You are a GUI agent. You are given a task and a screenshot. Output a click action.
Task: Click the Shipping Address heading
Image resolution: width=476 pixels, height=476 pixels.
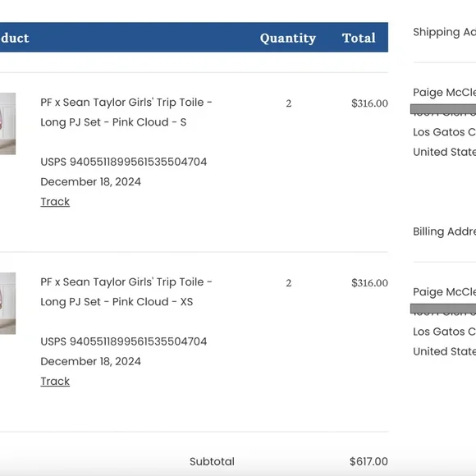click(x=445, y=32)
